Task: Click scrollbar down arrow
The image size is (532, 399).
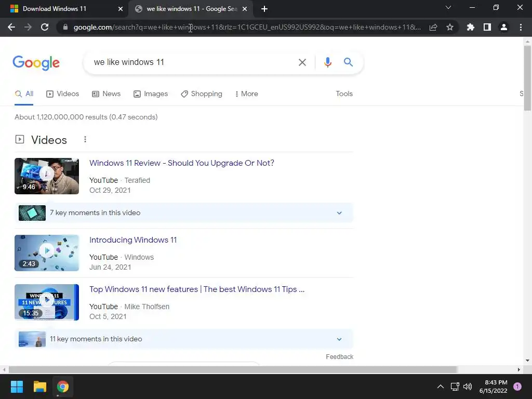Action: (527, 361)
